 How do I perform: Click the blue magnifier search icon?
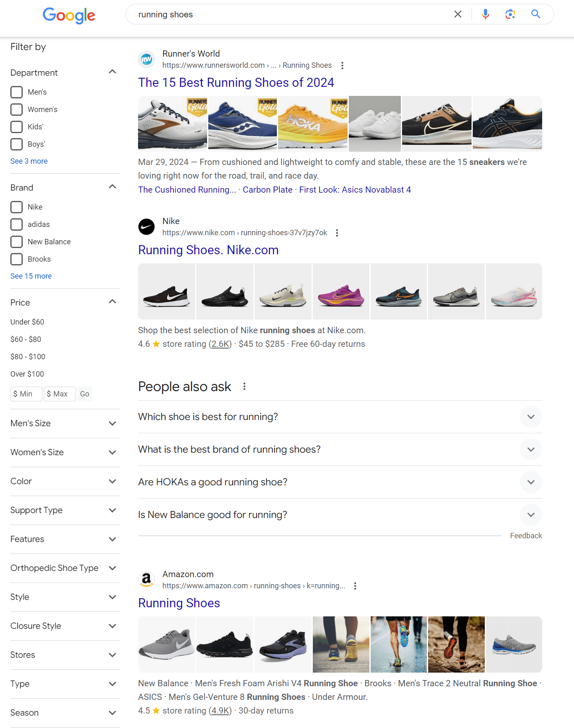pos(536,14)
